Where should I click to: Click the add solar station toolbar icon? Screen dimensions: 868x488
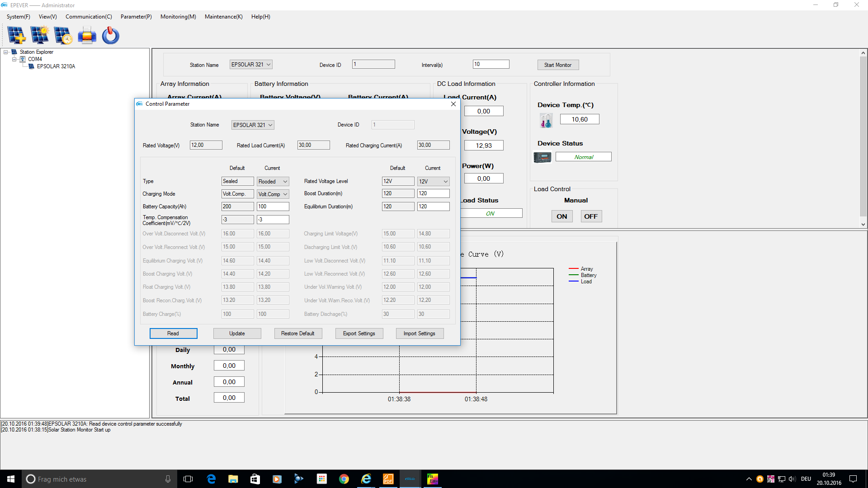[17, 35]
